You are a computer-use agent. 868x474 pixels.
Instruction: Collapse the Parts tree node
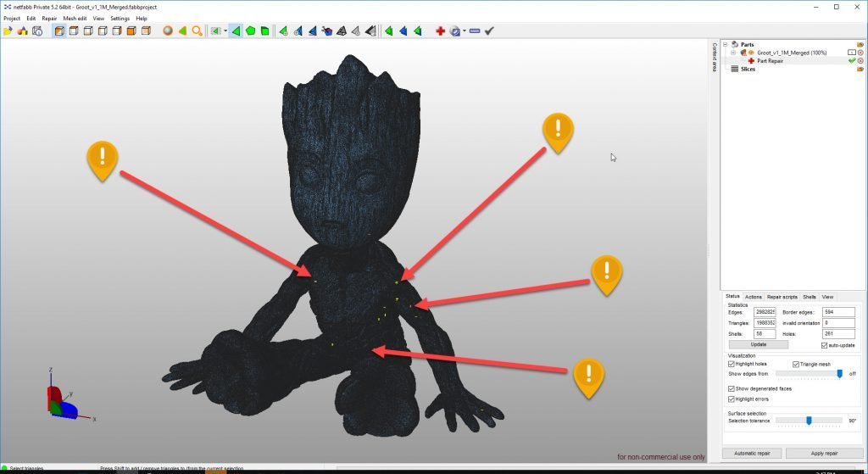pyautogui.click(x=725, y=45)
